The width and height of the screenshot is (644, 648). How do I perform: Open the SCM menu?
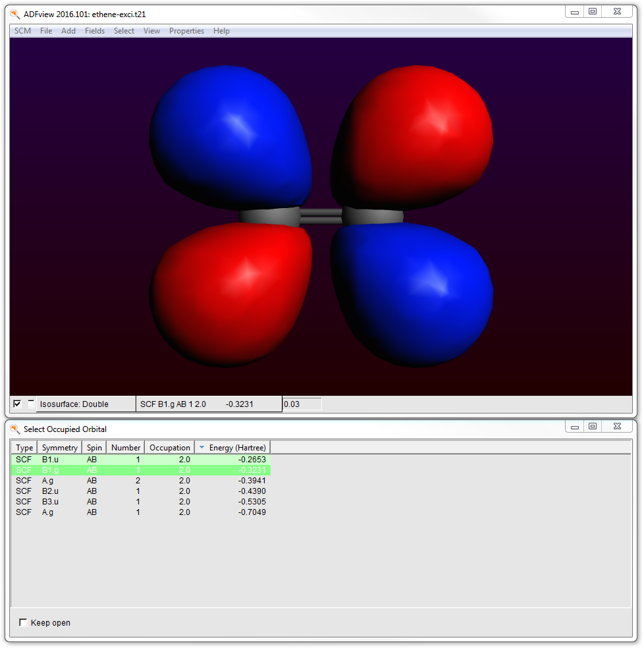(x=23, y=31)
